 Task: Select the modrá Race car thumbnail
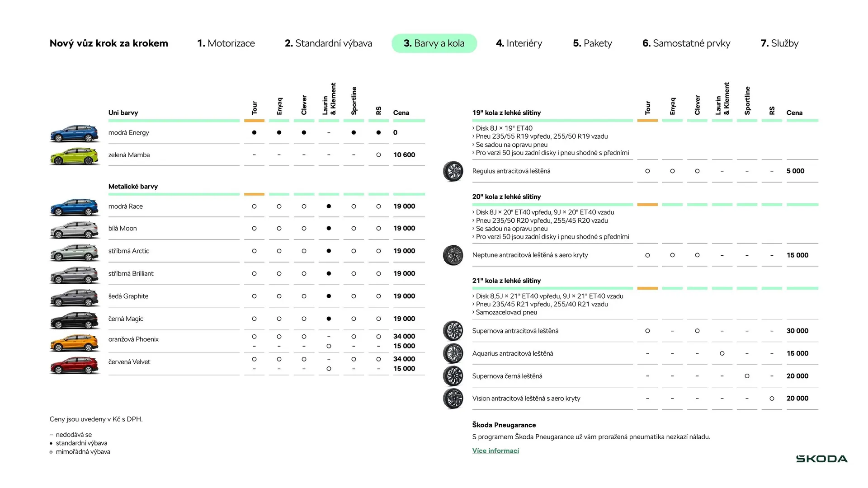(75, 207)
